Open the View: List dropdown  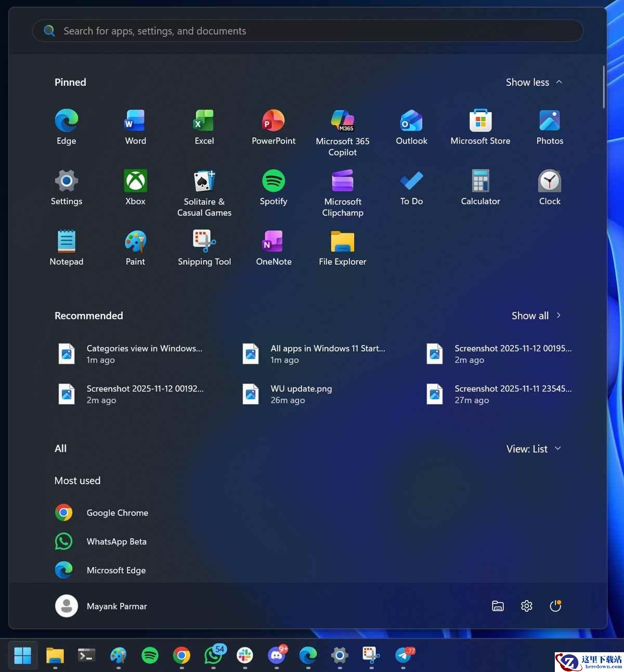coord(534,449)
